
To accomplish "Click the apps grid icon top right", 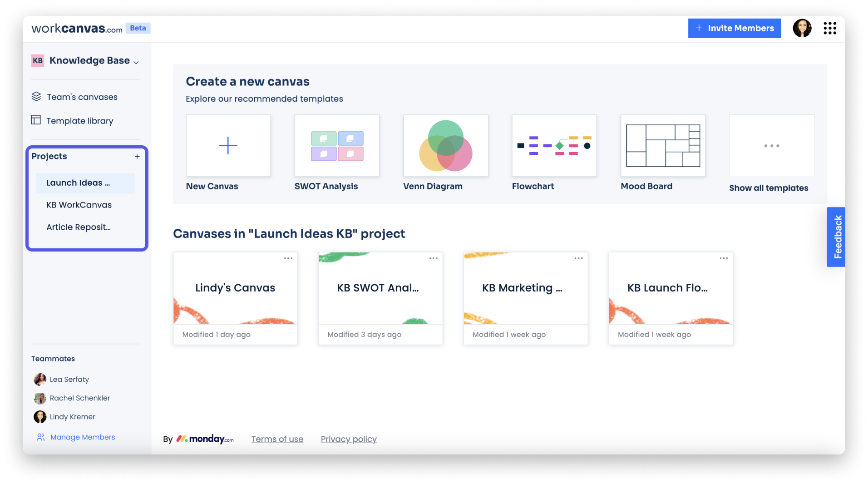I will point(830,28).
